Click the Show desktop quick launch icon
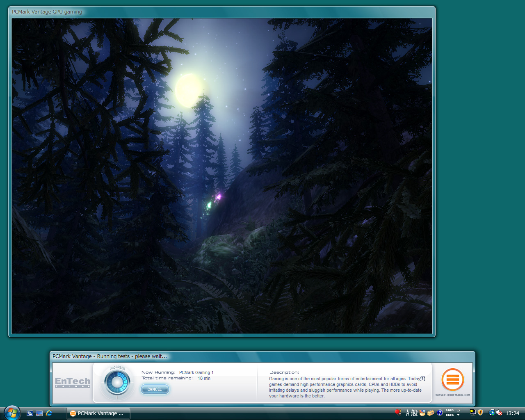The width and height of the screenshot is (525, 420). click(x=39, y=413)
